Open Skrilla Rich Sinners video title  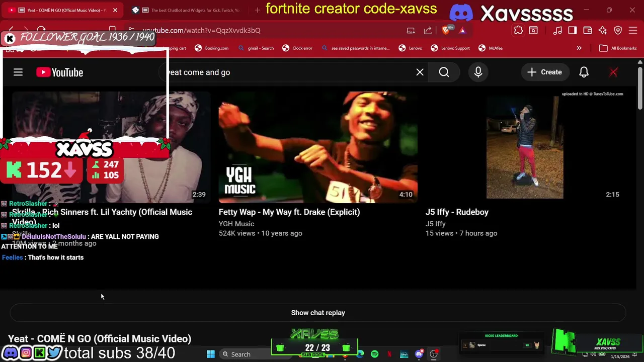click(102, 217)
